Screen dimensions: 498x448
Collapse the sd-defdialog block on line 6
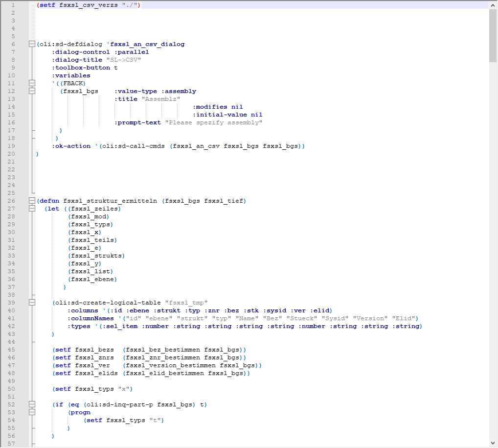(x=32, y=44)
